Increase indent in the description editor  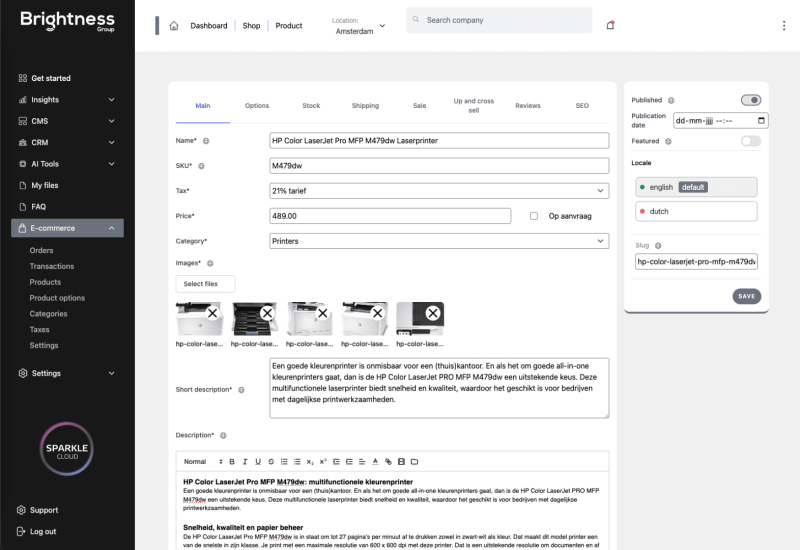pyautogui.click(x=349, y=461)
